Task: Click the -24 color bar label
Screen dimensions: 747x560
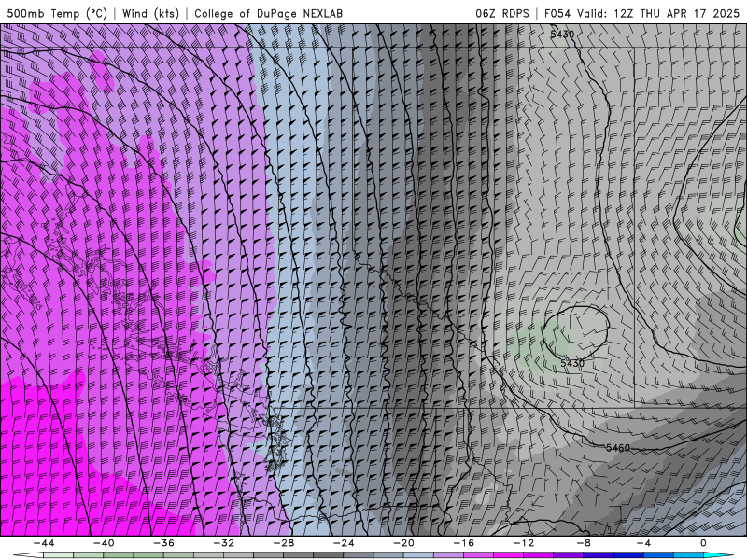Action: click(x=344, y=543)
